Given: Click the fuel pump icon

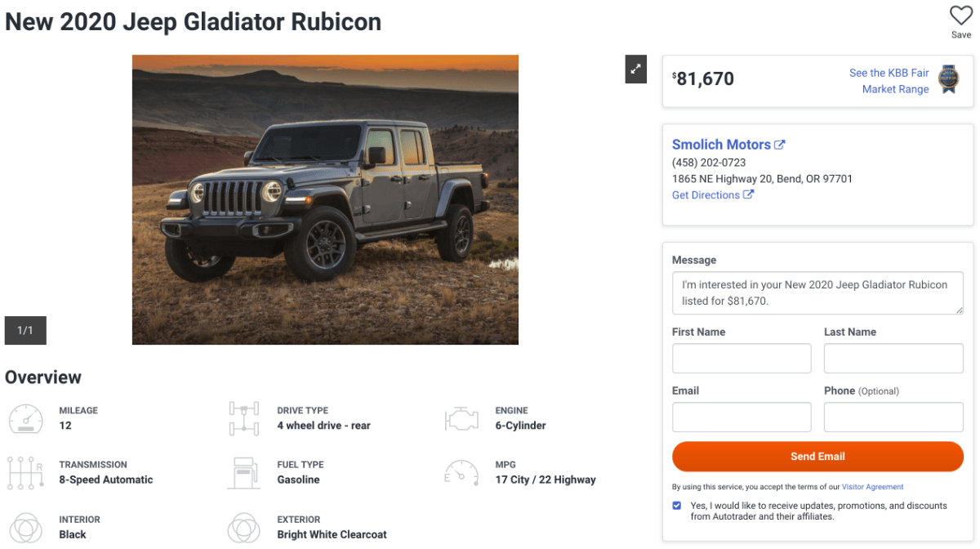Looking at the screenshot, I should [243, 473].
